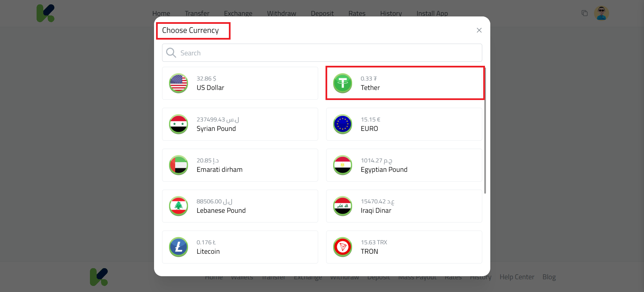
Task: Click the search magnifier icon
Action: pyautogui.click(x=171, y=53)
